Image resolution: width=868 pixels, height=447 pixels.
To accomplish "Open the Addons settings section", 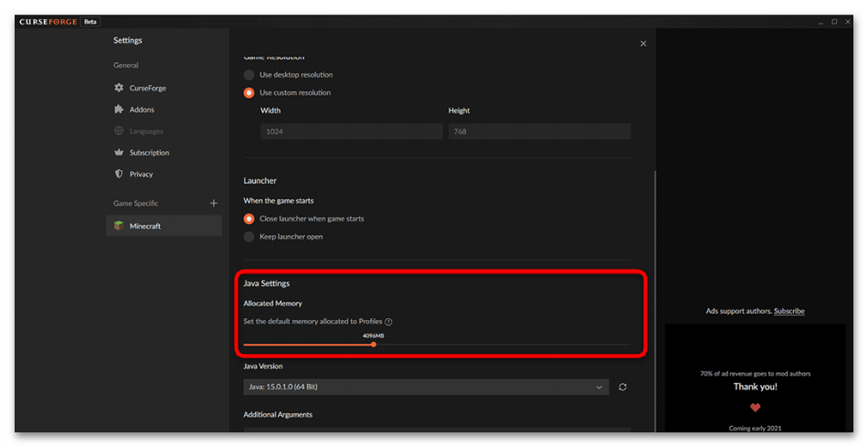I will pyautogui.click(x=164, y=110).
